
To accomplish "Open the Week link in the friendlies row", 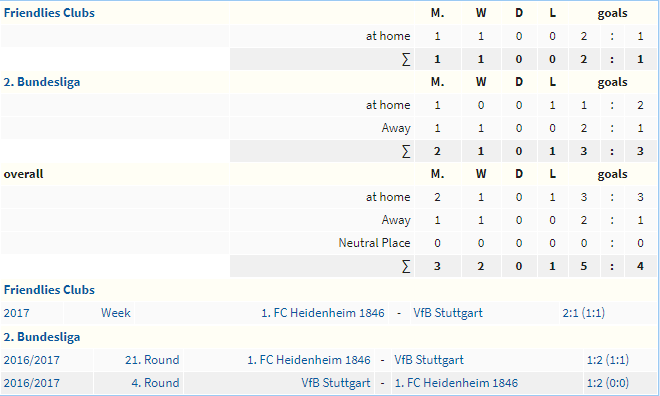I will 116,313.
